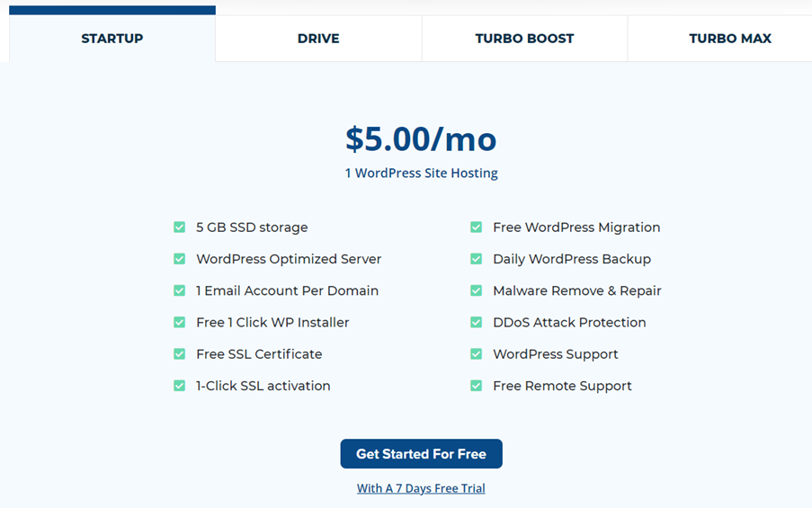Click the Free WordPress Migration text

coord(576,227)
